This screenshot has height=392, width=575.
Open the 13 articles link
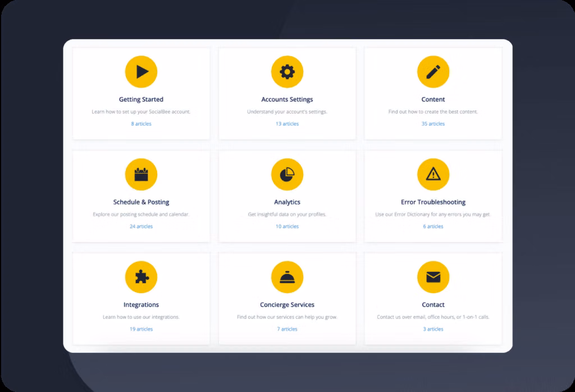click(287, 124)
